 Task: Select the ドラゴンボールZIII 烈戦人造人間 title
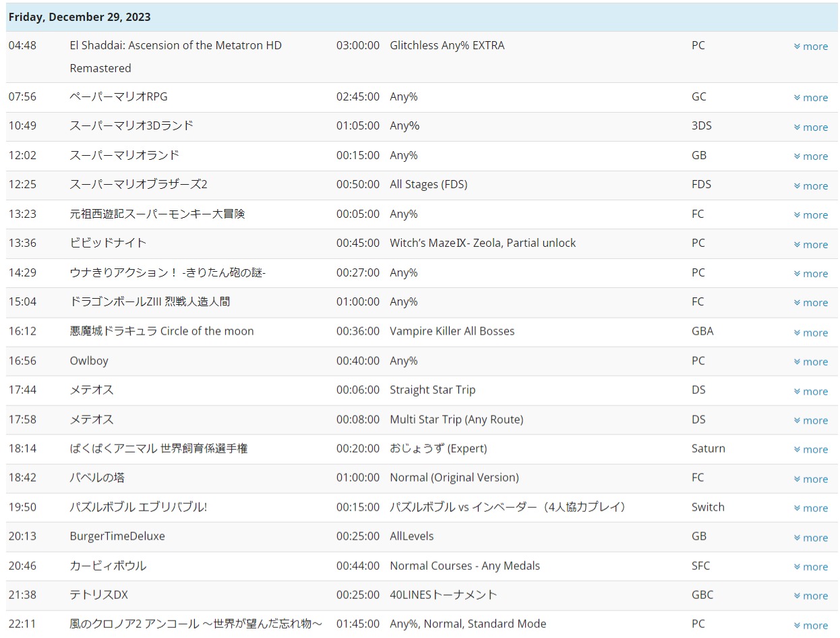(x=150, y=301)
